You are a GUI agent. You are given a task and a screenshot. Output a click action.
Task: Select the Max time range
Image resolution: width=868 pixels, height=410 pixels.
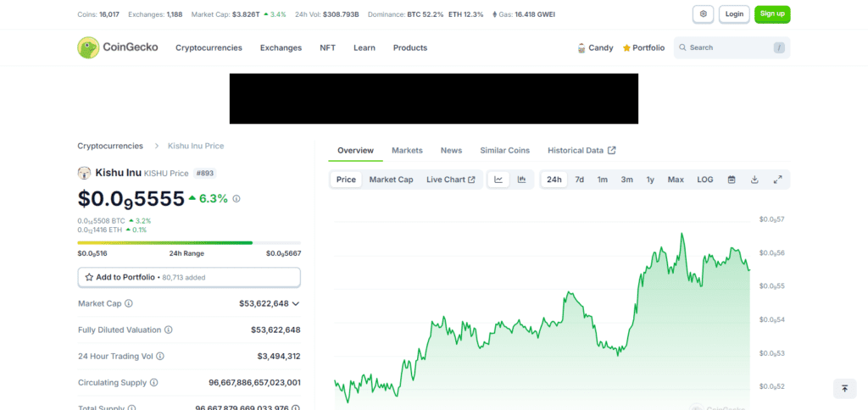coord(676,180)
